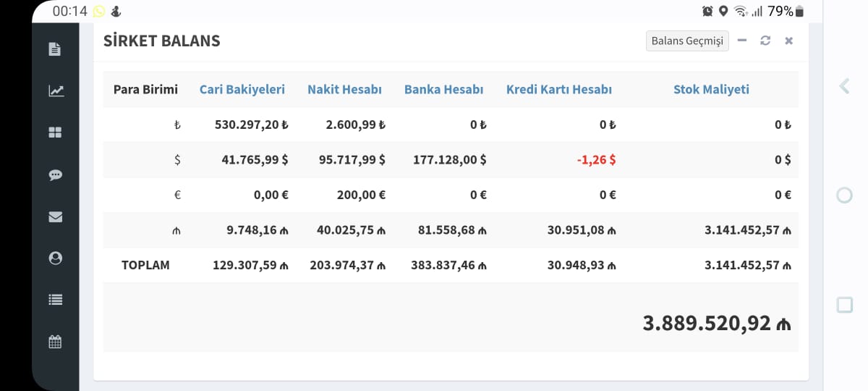The width and height of the screenshot is (868, 391).
Task: Open the envelope mail icon
Action: [55, 216]
